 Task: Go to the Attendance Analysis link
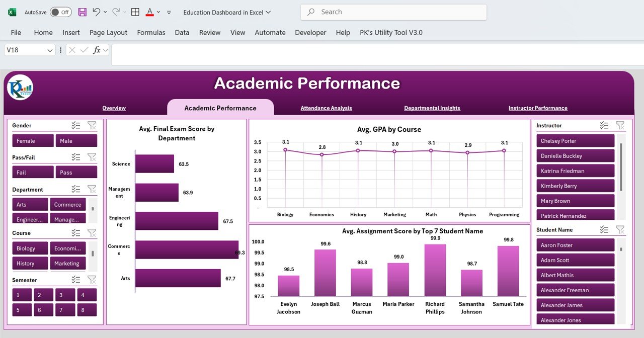tap(326, 108)
